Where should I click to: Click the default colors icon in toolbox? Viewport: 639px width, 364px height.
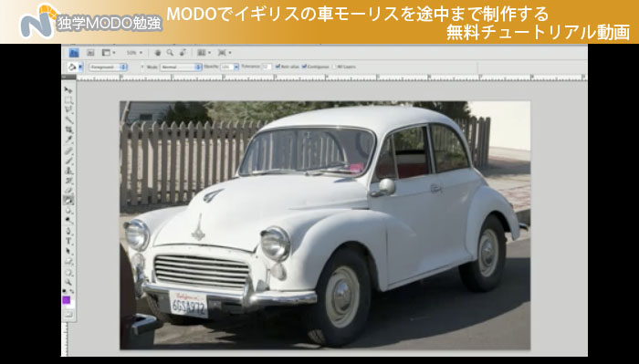click(x=65, y=291)
